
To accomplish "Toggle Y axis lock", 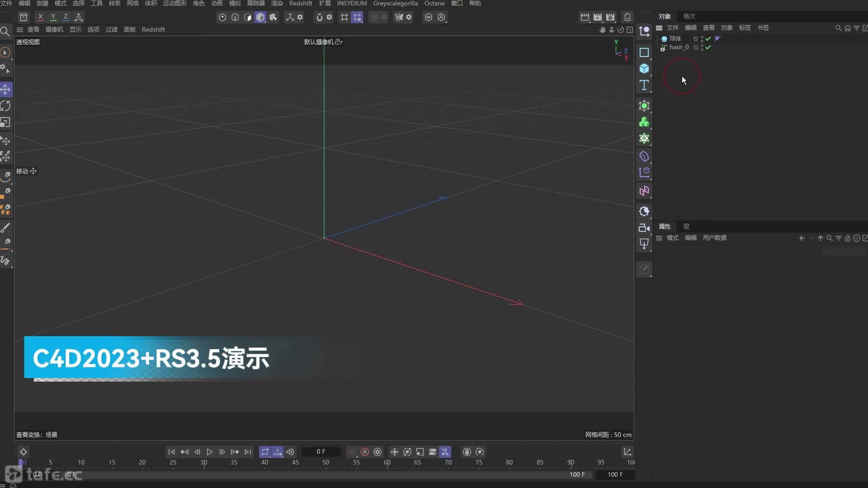I will click(x=53, y=17).
